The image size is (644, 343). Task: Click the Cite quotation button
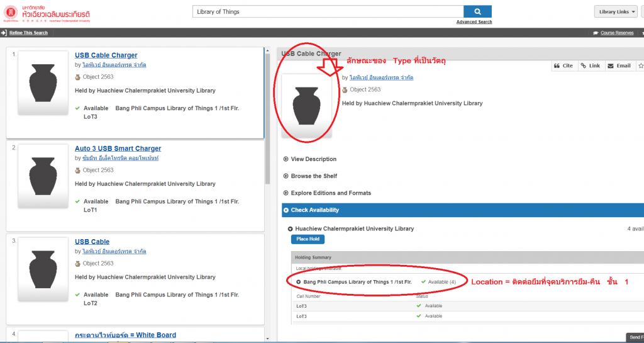(x=564, y=65)
